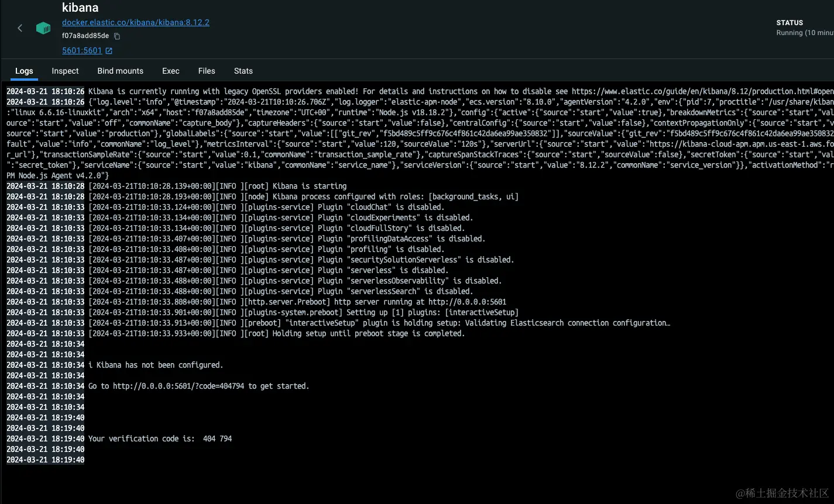Open port link 5601:5601
The width and height of the screenshot is (834, 504).
click(x=87, y=51)
